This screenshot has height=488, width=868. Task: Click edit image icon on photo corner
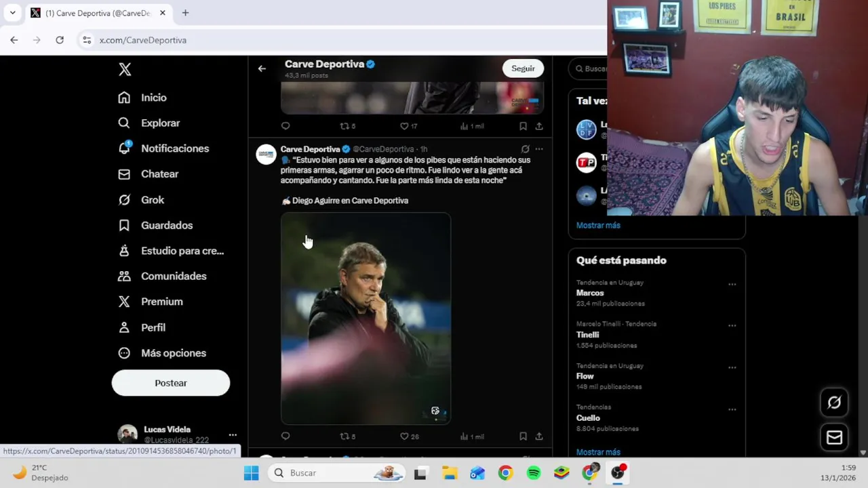(x=435, y=411)
